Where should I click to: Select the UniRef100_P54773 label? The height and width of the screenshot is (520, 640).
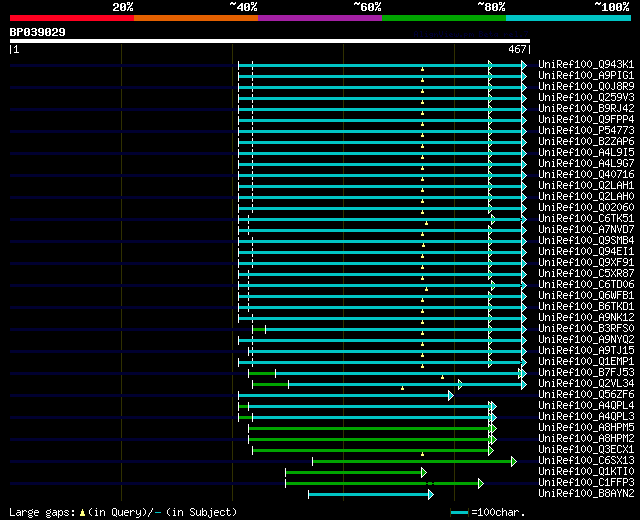(x=586, y=131)
